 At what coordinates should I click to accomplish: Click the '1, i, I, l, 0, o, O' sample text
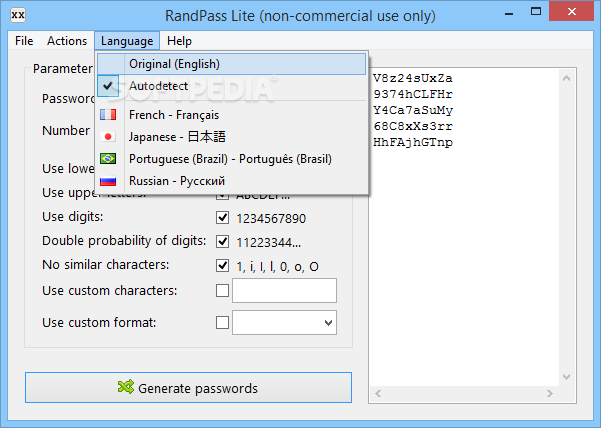(x=278, y=266)
